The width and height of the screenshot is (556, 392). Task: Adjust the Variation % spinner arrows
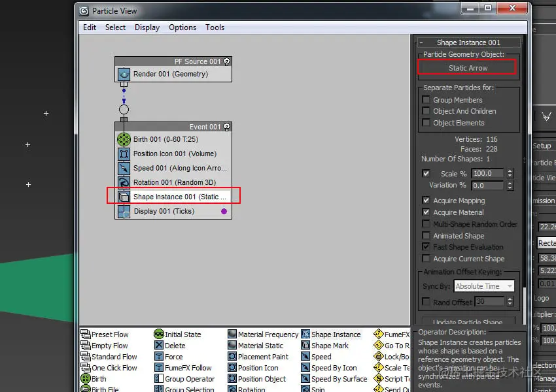(x=510, y=186)
